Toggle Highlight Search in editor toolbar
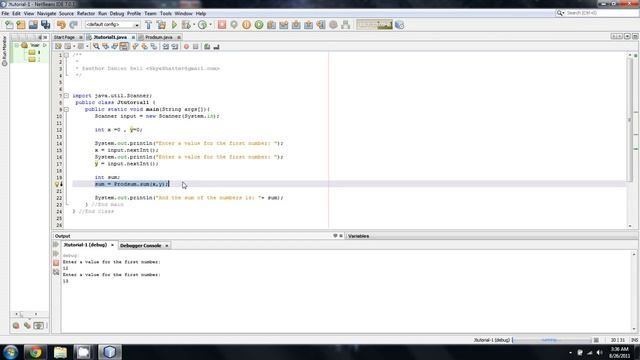Image resolution: width=640 pixels, height=360 pixels. (x=124, y=47)
